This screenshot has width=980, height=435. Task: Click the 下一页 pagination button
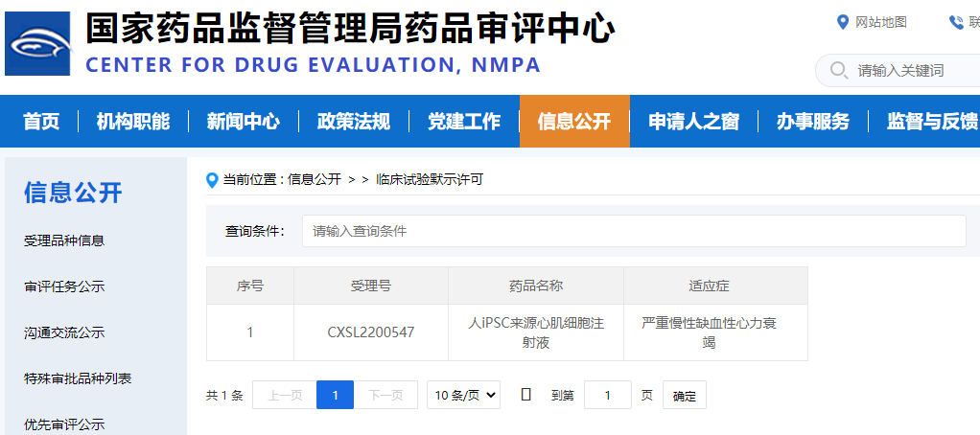pyautogui.click(x=385, y=395)
